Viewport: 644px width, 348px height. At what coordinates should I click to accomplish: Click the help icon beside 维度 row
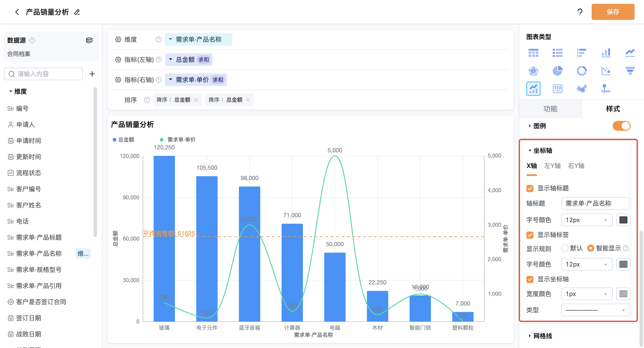click(x=158, y=40)
